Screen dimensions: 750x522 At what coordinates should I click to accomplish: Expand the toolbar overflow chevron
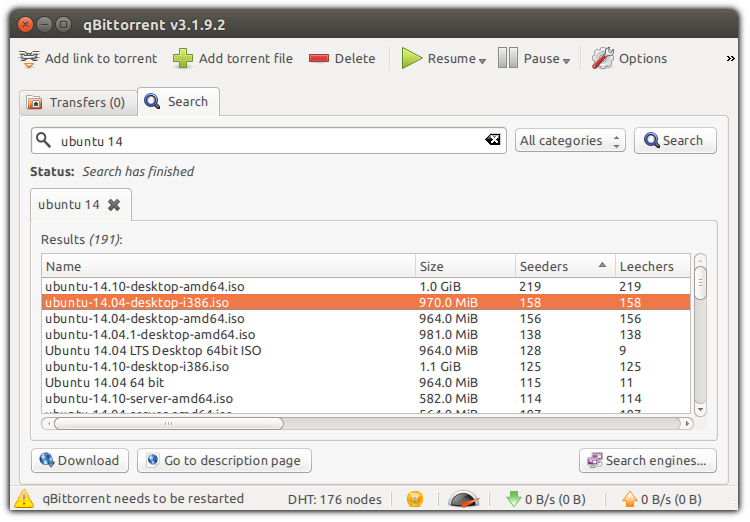[730, 58]
